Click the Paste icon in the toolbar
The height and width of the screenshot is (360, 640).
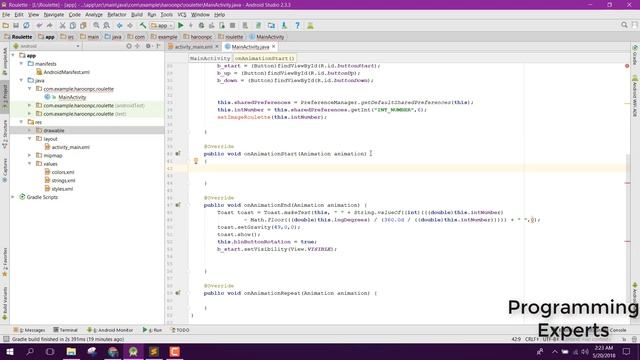pos(83,25)
